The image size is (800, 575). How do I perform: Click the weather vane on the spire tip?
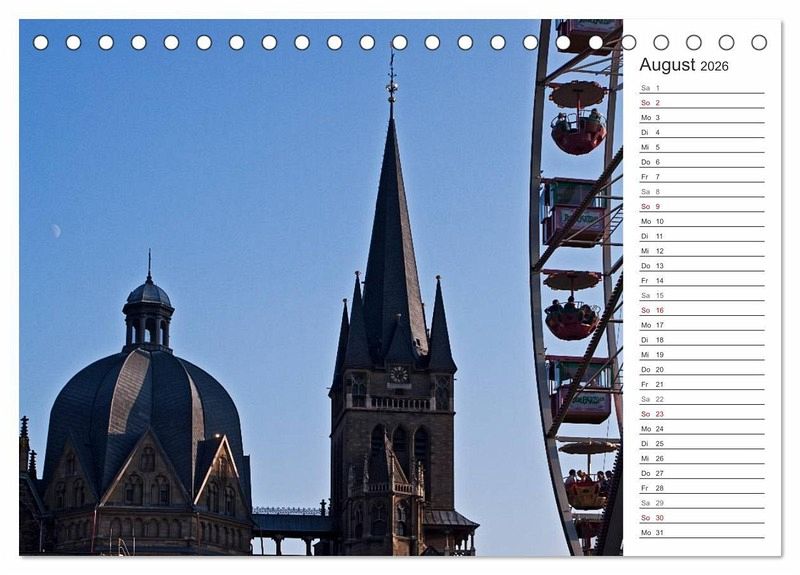click(x=392, y=82)
